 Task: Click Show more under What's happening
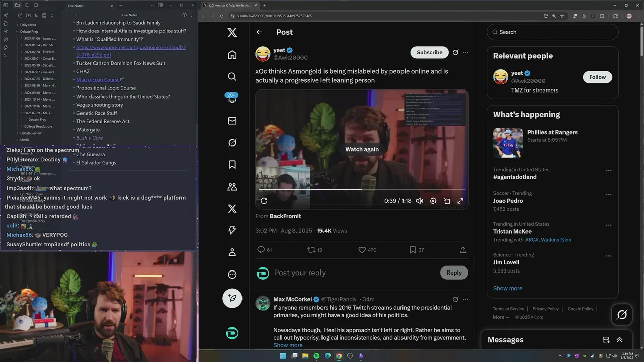click(x=508, y=288)
